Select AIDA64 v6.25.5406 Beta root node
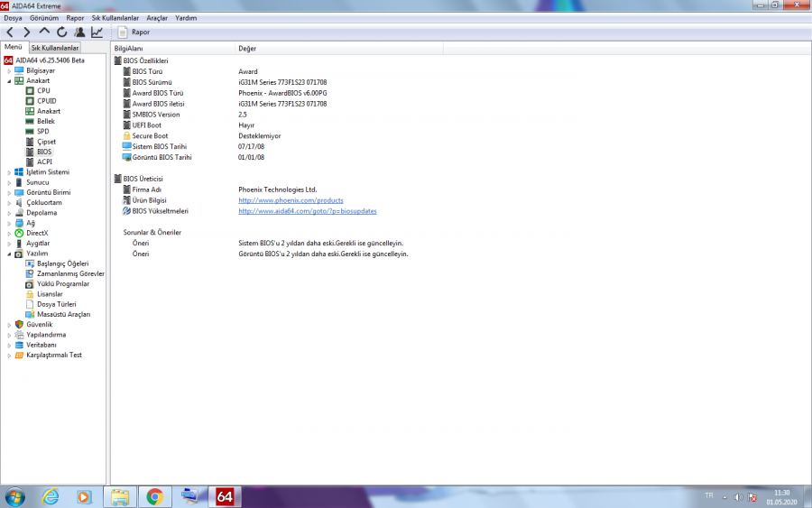 click(x=50, y=60)
